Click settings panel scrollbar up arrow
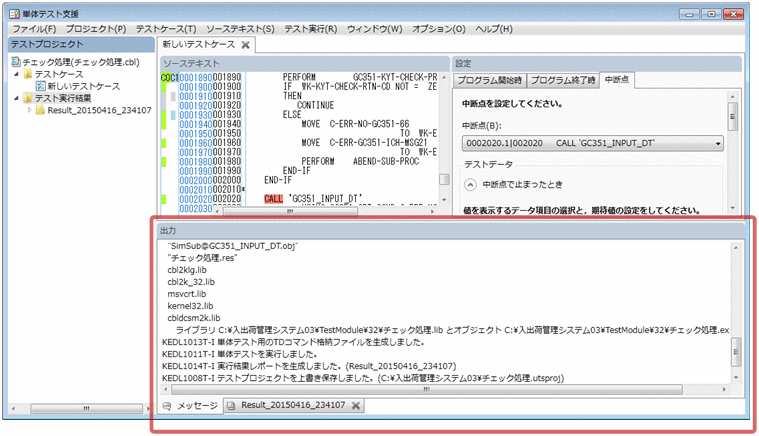 (732, 96)
